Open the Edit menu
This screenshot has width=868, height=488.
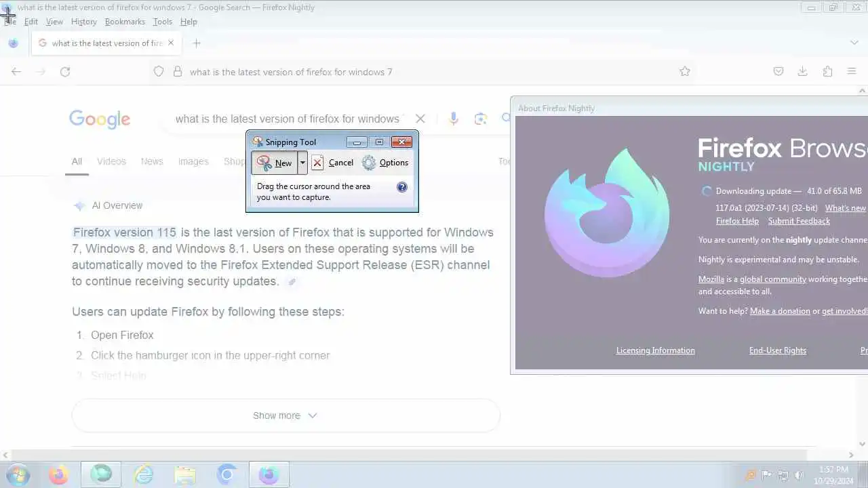coord(31,22)
